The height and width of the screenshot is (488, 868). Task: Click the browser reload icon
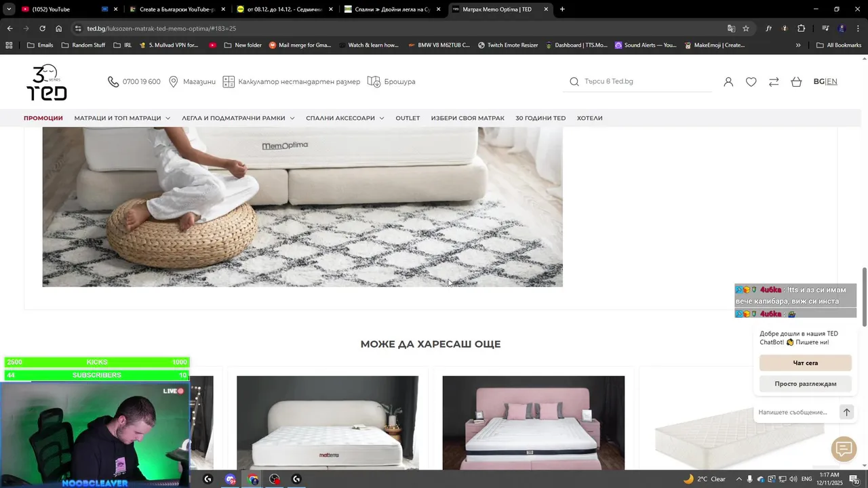coord(42,28)
